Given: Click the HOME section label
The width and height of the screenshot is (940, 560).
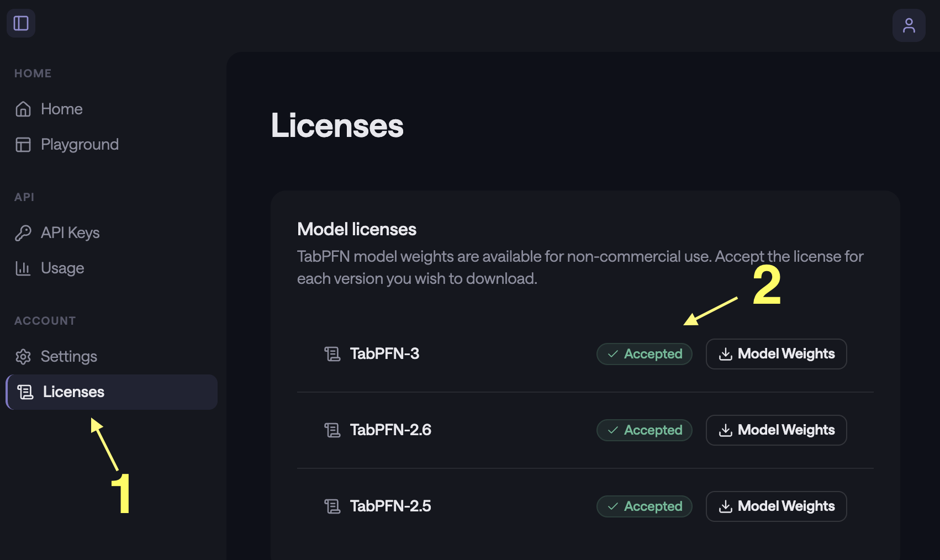Looking at the screenshot, I should pos(33,73).
